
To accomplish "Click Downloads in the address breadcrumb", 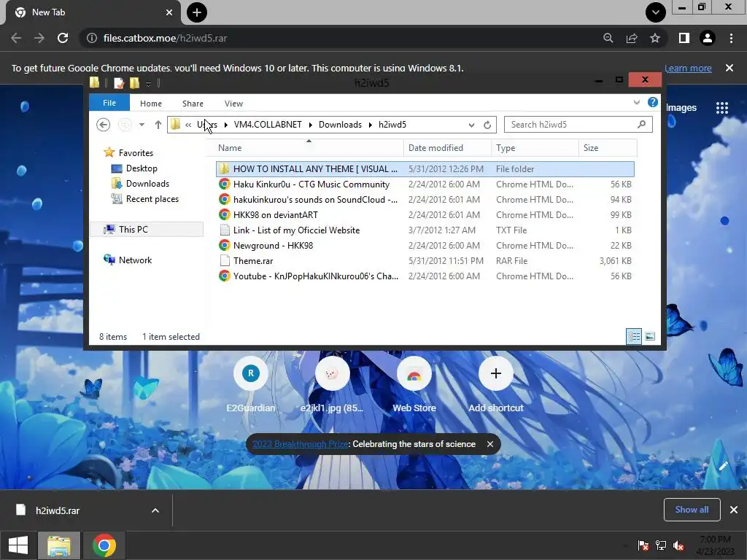I will (340, 125).
